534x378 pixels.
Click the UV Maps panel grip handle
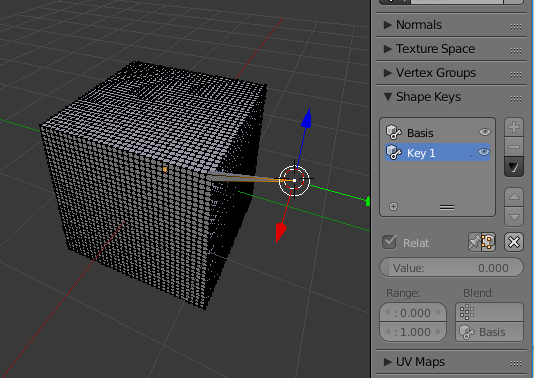[516, 363]
